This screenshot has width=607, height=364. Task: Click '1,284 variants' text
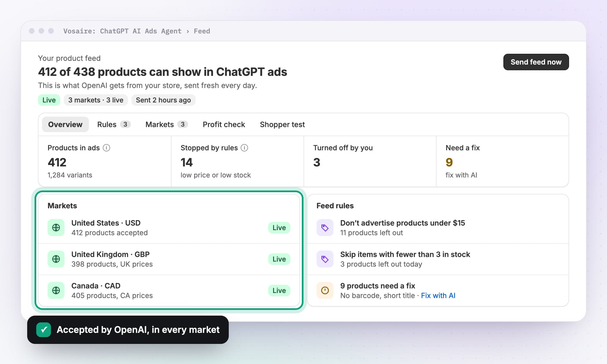[70, 175]
